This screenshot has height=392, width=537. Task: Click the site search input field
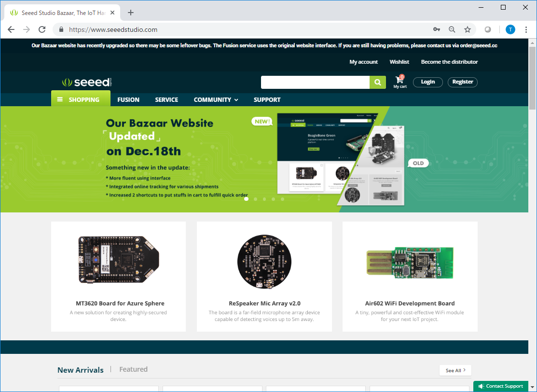tap(315, 82)
